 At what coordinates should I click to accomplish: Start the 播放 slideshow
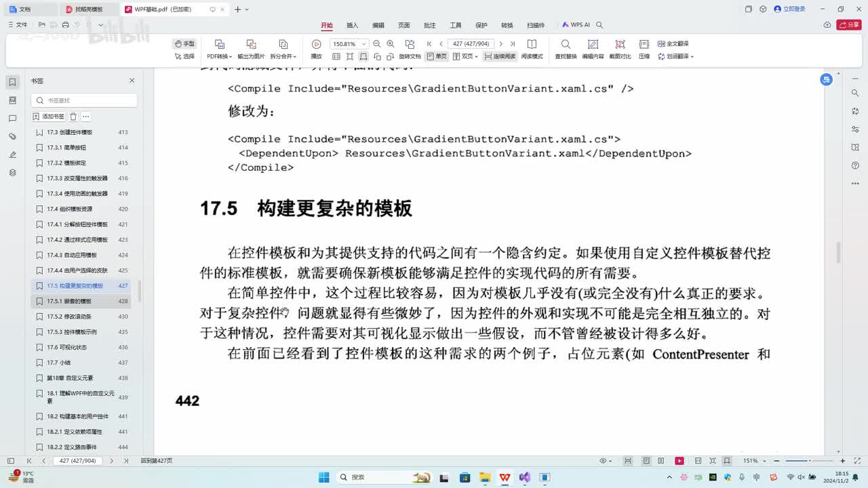(316, 49)
